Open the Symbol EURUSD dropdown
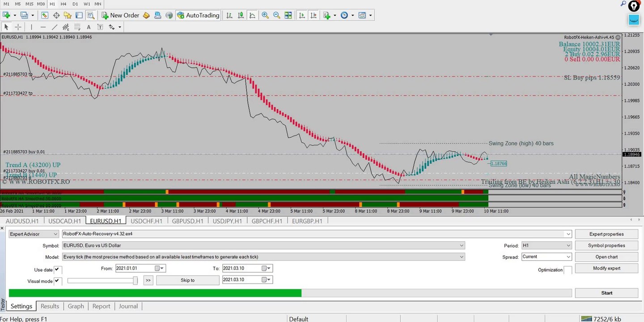Image resolution: width=644 pixels, height=322 pixels. tap(263, 246)
